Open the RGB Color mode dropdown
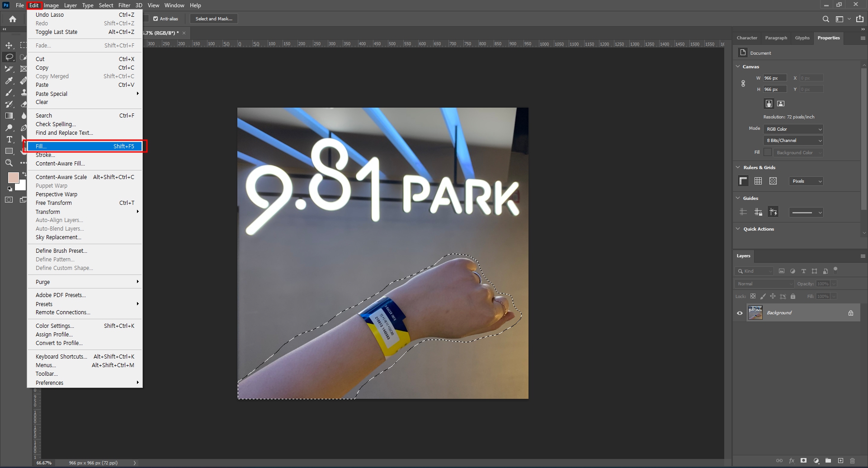 [x=793, y=129]
